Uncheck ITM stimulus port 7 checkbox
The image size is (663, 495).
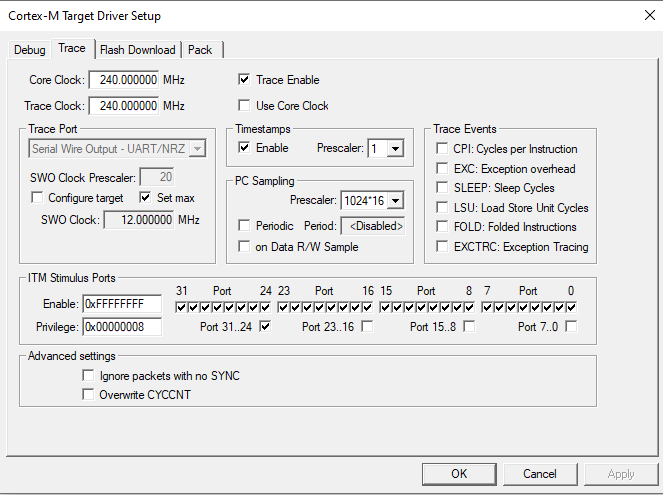coord(487,307)
